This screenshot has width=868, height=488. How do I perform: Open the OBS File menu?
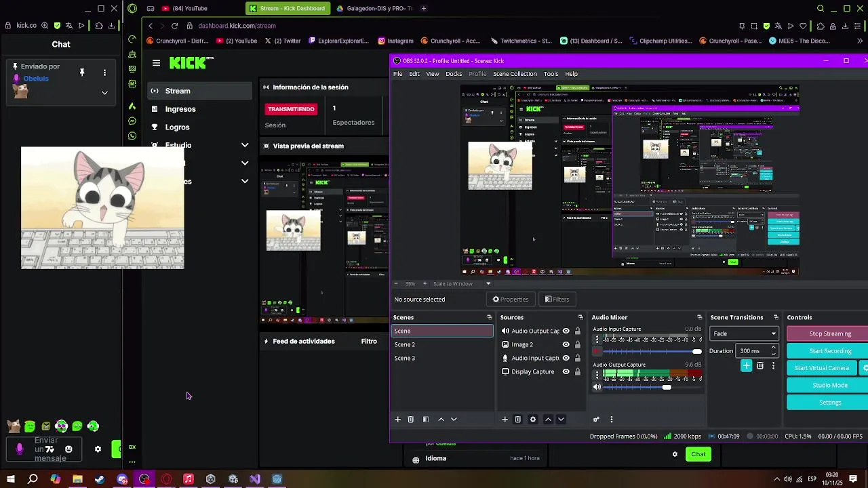pyautogui.click(x=398, y=74)
